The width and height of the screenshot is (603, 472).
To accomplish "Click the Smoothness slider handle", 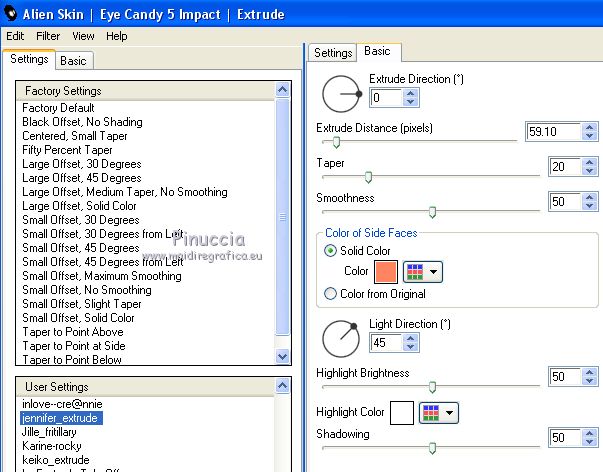I will tap(432, 212).
